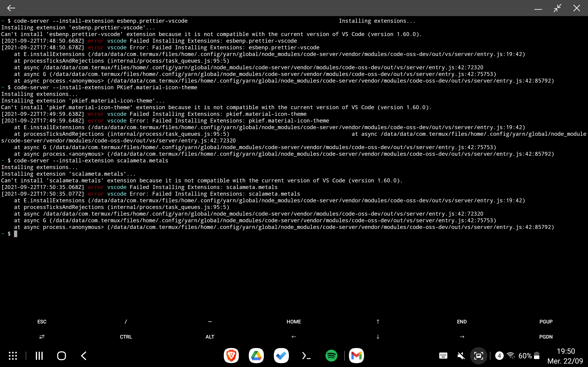Toggle the CTRL modifier key

126,337
